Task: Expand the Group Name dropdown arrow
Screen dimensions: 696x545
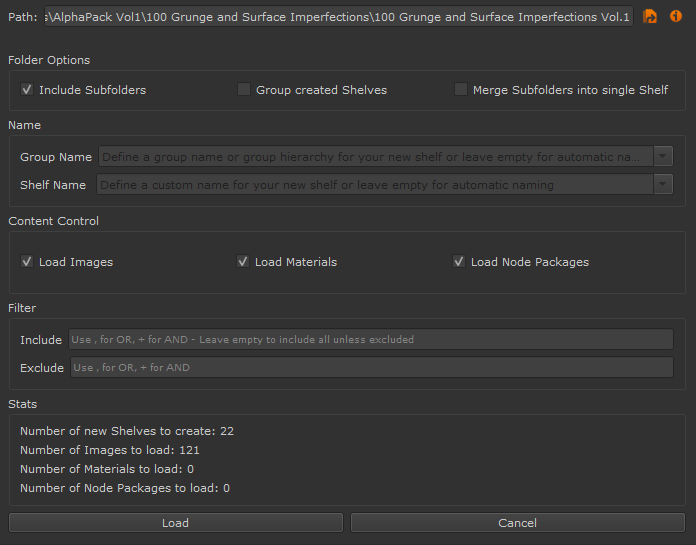Action: 663,157
